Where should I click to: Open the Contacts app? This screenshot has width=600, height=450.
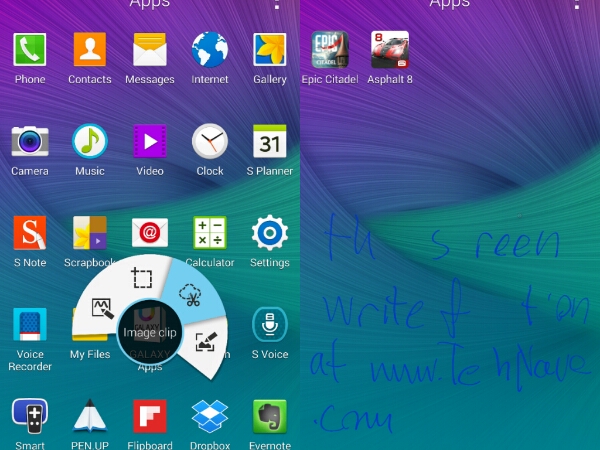[90, 50]
